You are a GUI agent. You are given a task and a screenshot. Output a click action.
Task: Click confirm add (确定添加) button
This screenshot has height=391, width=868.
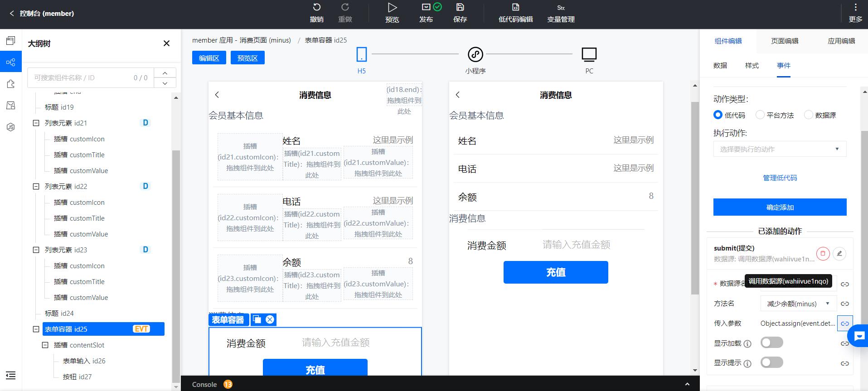point(780,207)
